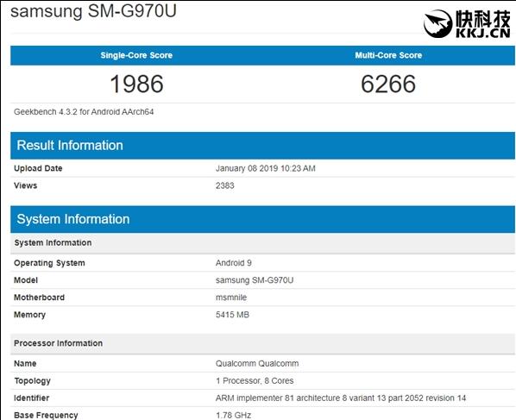516x420 pixels.
Task: Click the blue System Information section banner
Action: (x=262, y=219)
